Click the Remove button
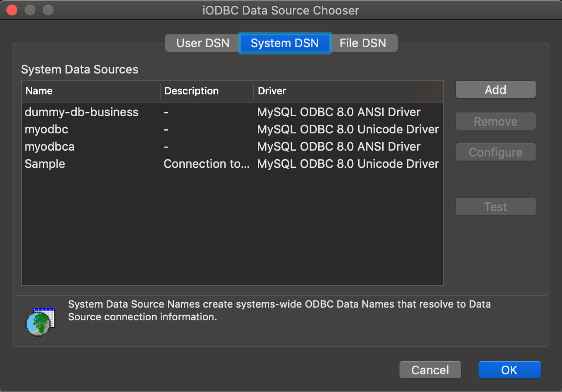This screenshot has height=392, width=562. click(x=495, y=122)
